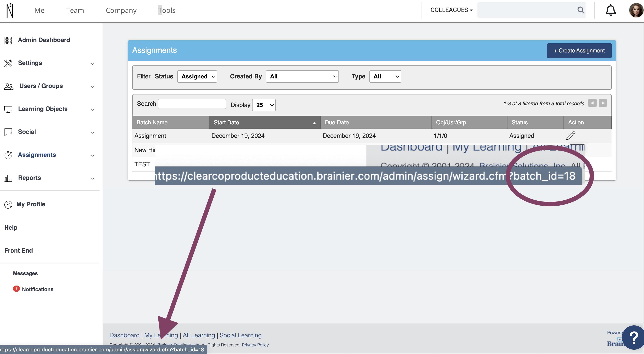Image resolution: width=644 pixels, height=354 pixels.
Task: Expand the Social section chevron
Action: pyautogui.click(x=92, y=132)
